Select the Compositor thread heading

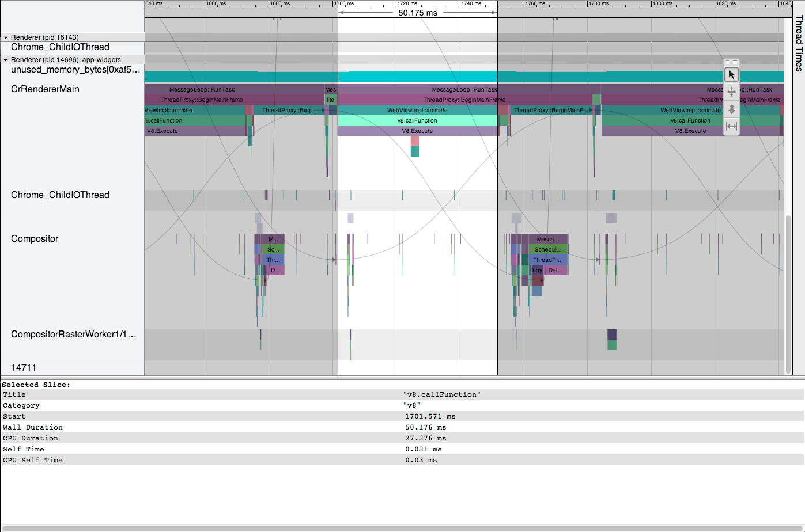point(35,239)
